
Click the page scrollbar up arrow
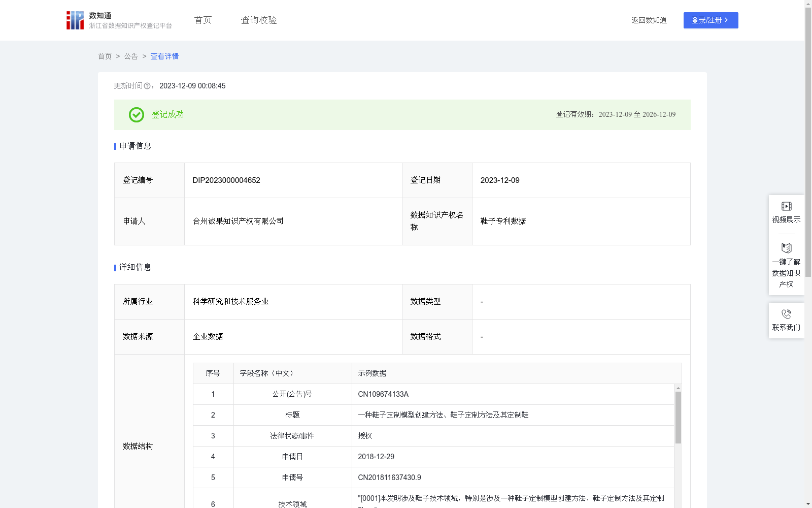pos(808,4)
